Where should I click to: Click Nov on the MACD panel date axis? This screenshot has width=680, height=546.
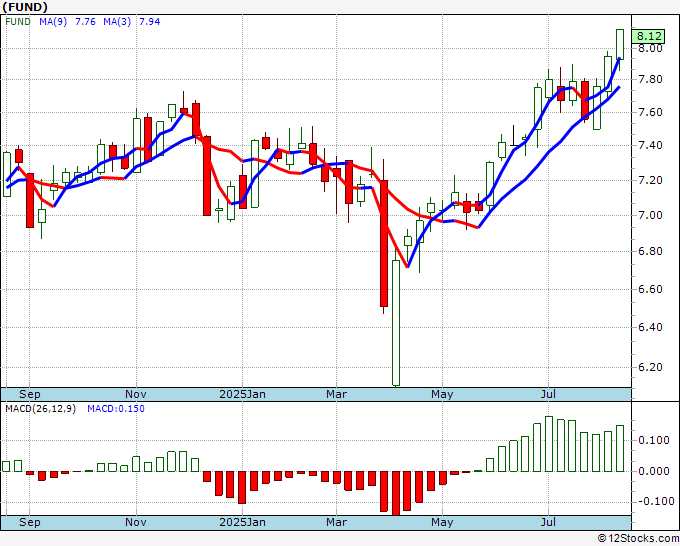click(x=136, y=522)
